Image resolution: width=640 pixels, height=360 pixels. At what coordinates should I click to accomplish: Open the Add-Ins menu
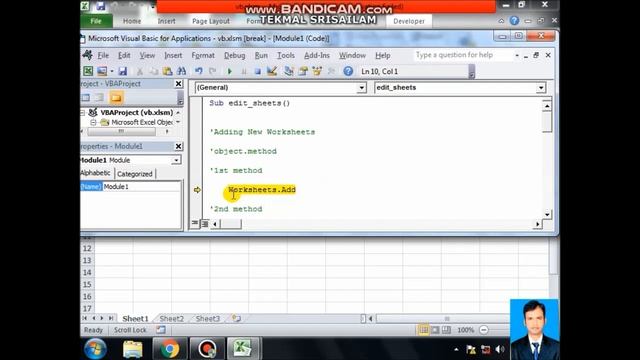click(317, 55)
